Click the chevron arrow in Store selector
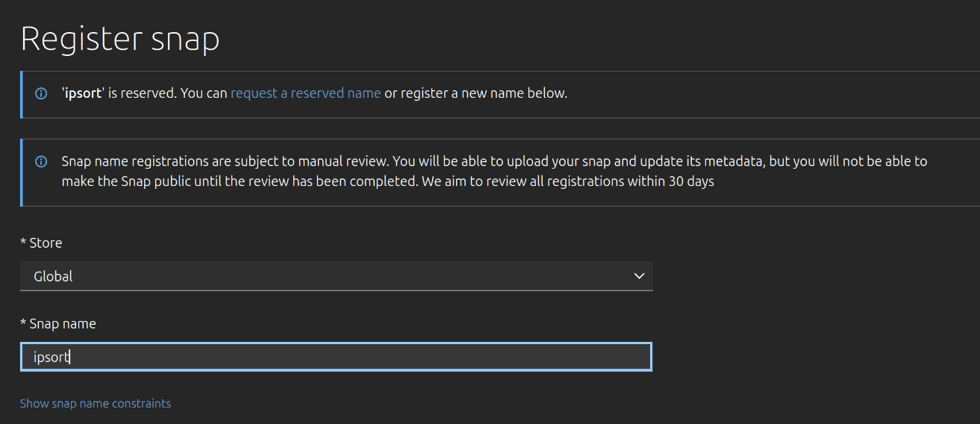The width and height of the screenshot is (980, 424). point(639,276)
